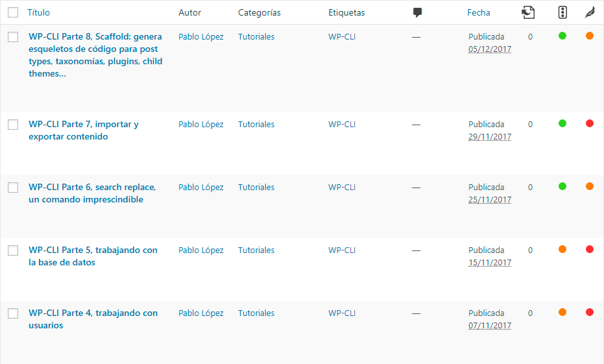Open post WP-CLI Parte 7, importar y exportar
The height and width of the screenshot is (364, 604).
(x=84, y=130)
